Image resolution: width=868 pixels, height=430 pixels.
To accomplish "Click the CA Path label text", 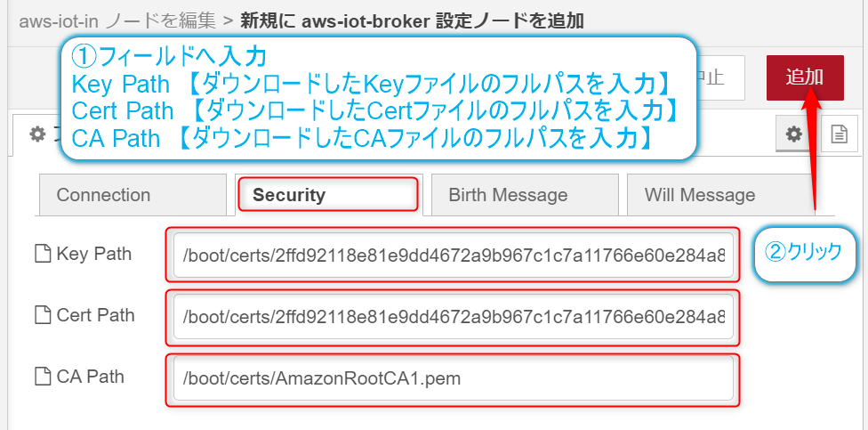I will click(x=90, y=377).
